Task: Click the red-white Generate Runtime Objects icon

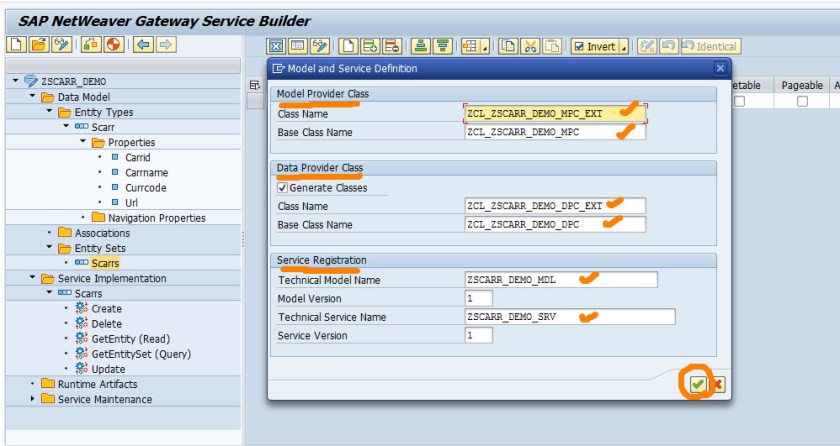Action: (x=114, y=44)
